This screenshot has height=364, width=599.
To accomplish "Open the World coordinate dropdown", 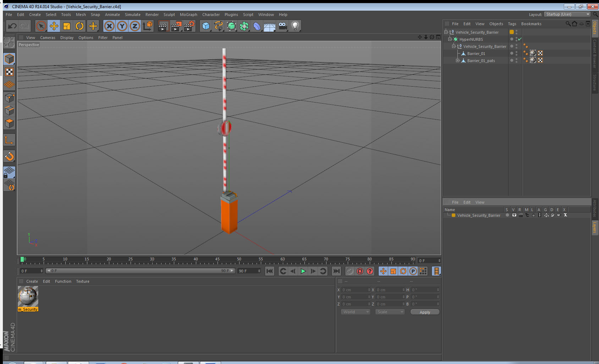I will 356,312.
